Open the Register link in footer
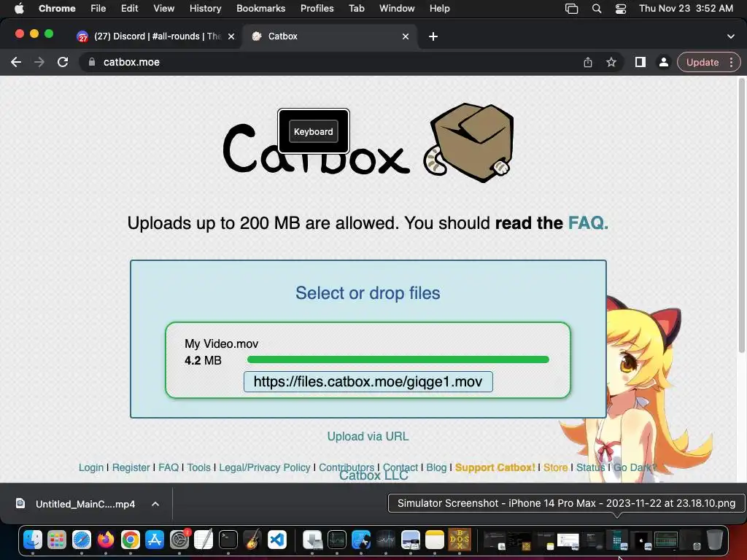Viewport: 747px width, 560px height. [131, 467]
